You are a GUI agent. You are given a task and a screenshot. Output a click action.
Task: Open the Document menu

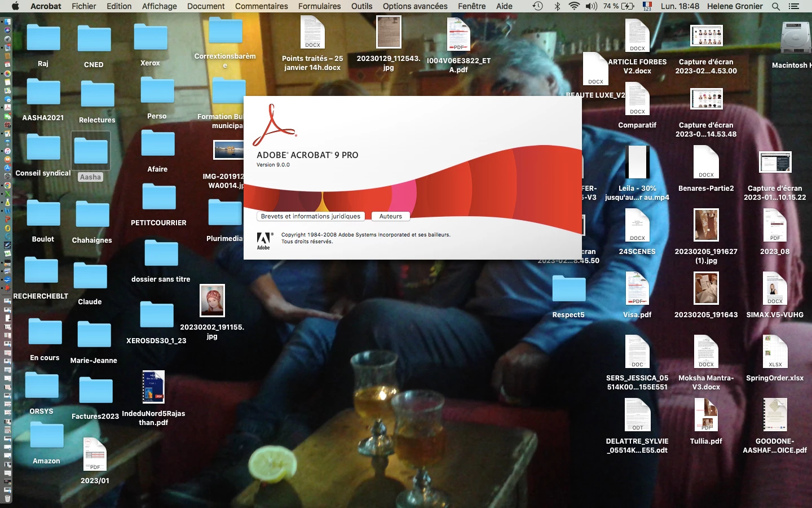coord(206,6)
